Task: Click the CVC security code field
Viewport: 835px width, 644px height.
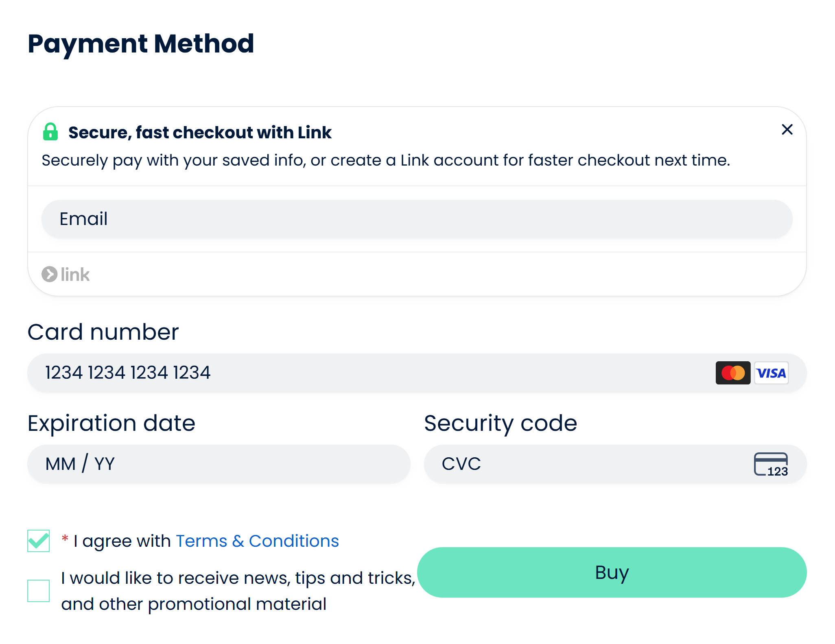Action: tap(586, 464)
